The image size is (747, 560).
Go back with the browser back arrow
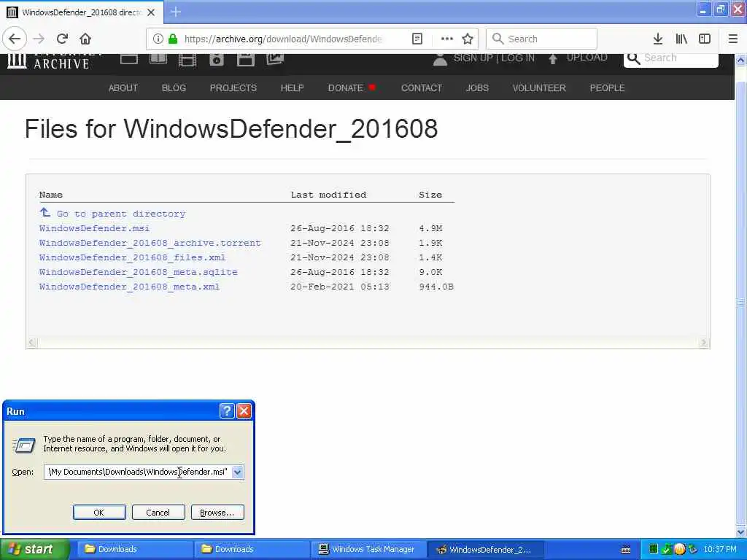[15, 39]
